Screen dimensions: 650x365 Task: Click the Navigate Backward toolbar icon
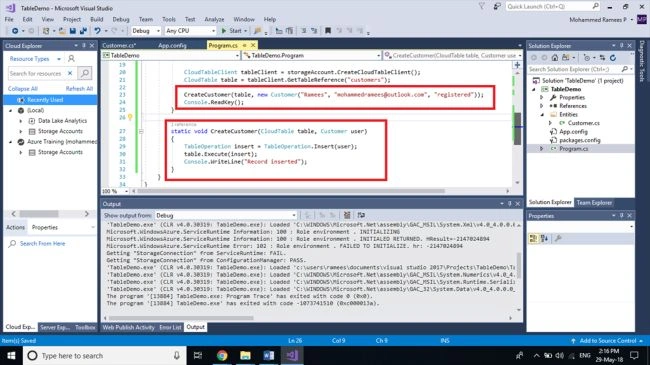point(15,31)
